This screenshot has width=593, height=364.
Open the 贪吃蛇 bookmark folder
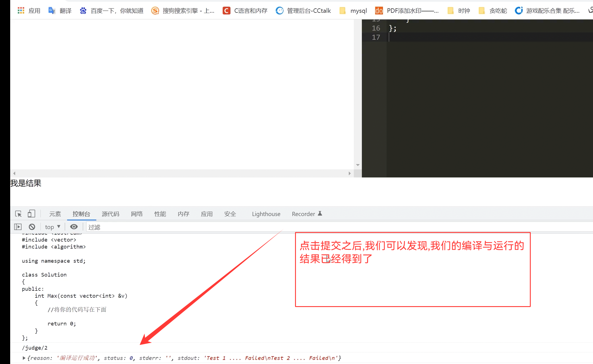[493, 11]
